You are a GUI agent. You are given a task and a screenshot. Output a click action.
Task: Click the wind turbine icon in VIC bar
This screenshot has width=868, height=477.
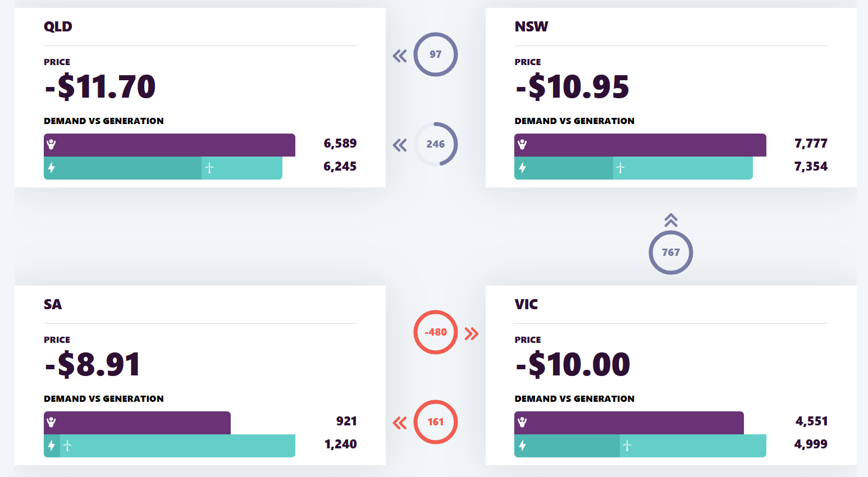[627, 446]
